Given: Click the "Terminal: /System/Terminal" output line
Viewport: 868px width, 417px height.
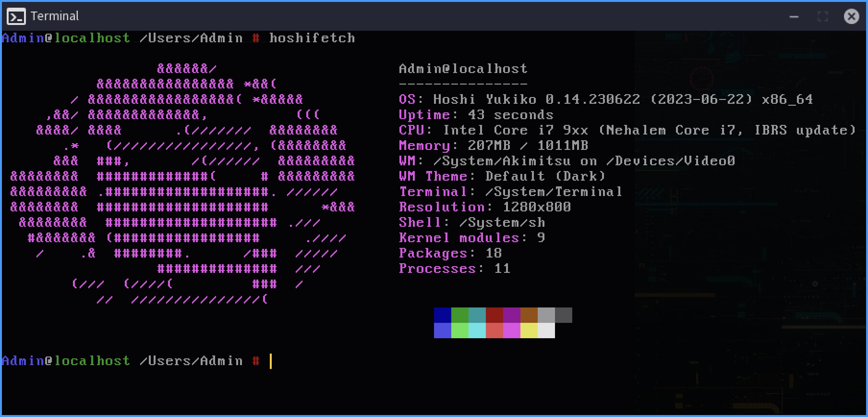Looking at the screenshot, I should point(511,192).
